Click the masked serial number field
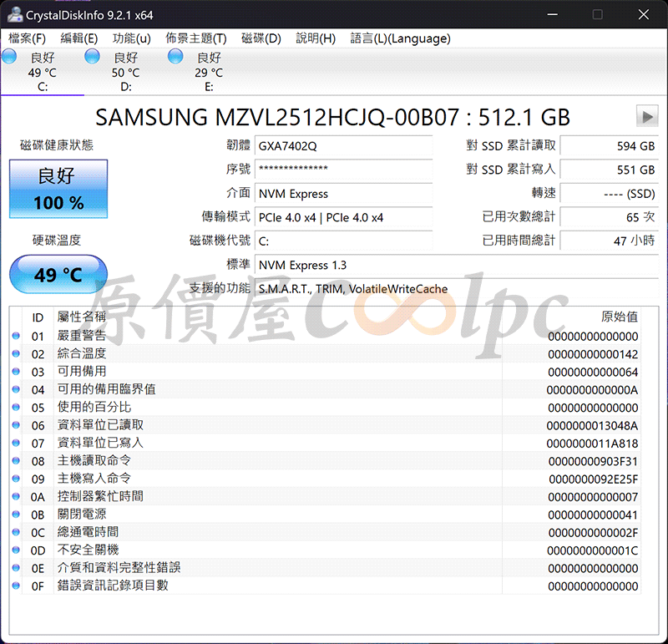Screen dimensions: 668x644 tap(343, 170)
